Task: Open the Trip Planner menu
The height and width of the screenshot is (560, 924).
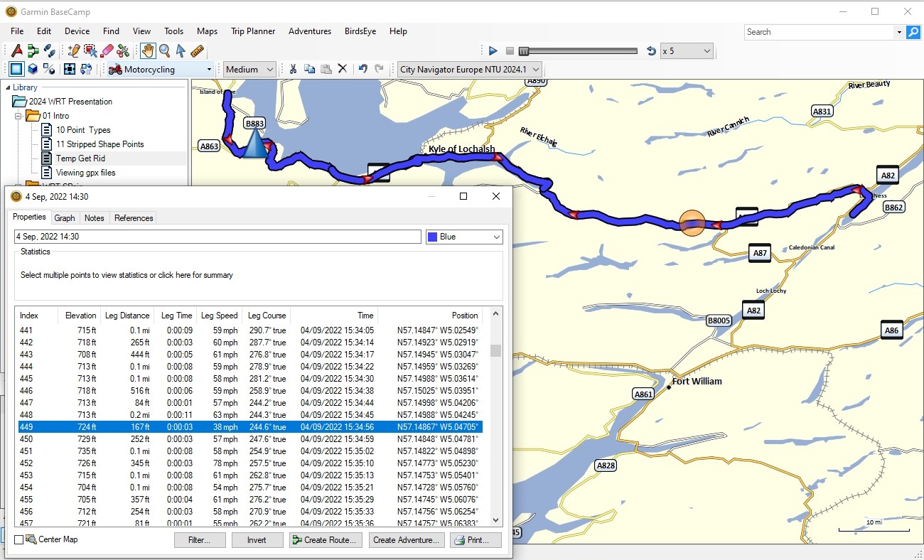Action: [x=253, y=31]
